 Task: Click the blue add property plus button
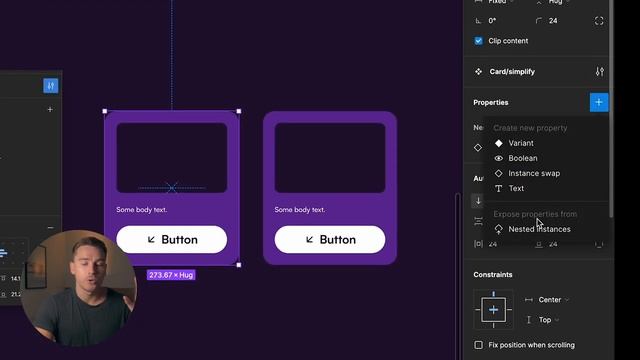point(599,102)
